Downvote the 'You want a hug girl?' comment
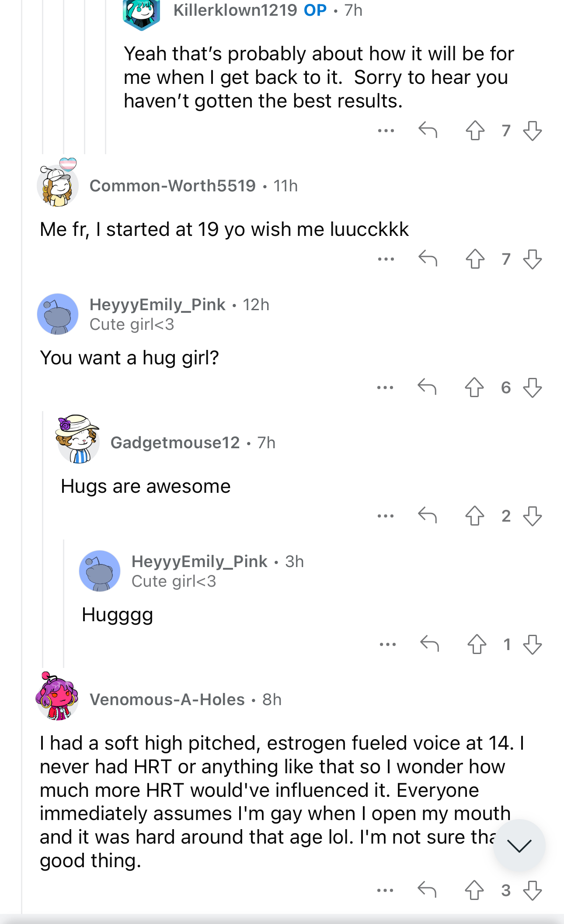This screenshot has height=924, width=564. click(x=532, y=387)
